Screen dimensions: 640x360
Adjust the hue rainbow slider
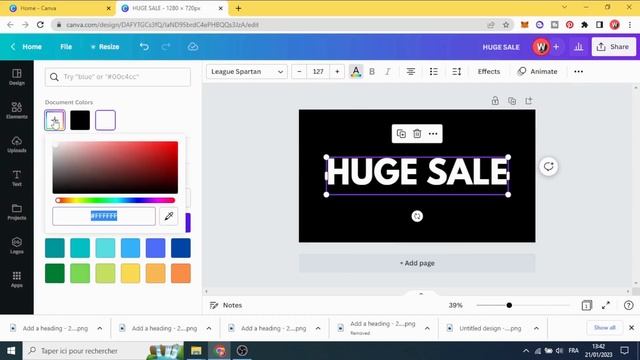[115, 200]
